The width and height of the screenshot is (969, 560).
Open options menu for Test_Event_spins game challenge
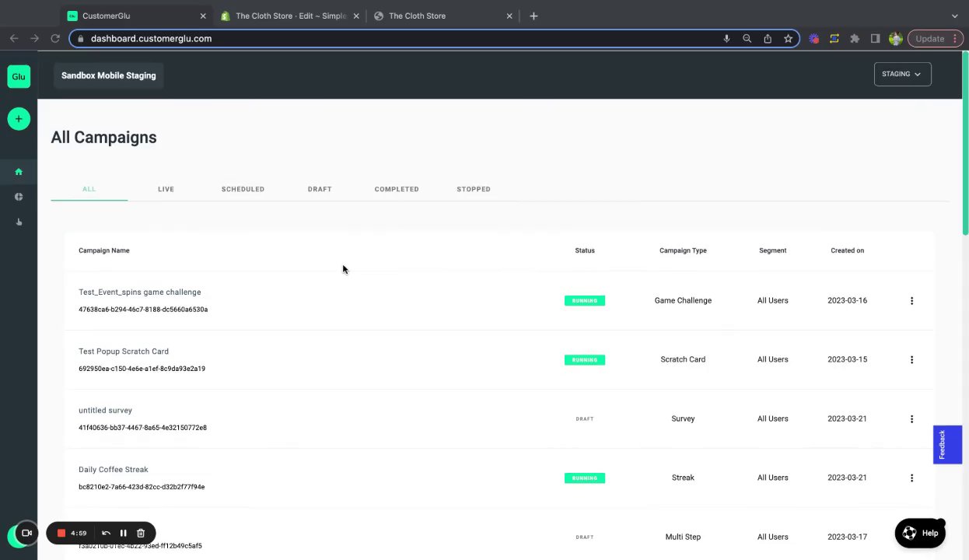pyautogui.click(x=911, y=300)
